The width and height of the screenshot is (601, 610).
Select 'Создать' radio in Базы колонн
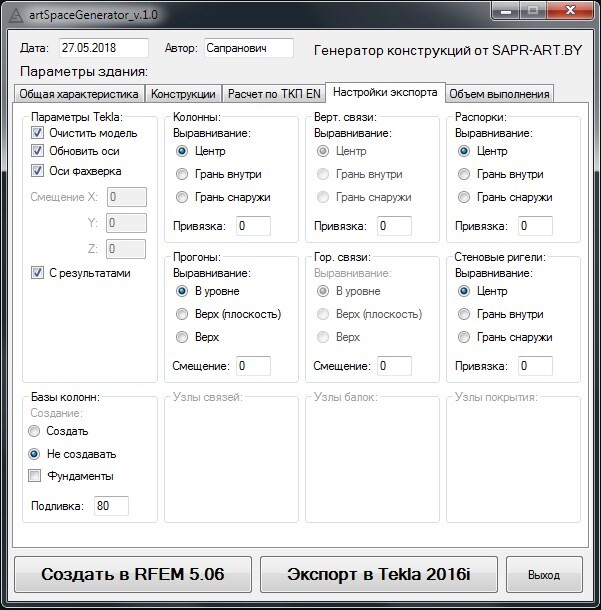tap(36, 431)
